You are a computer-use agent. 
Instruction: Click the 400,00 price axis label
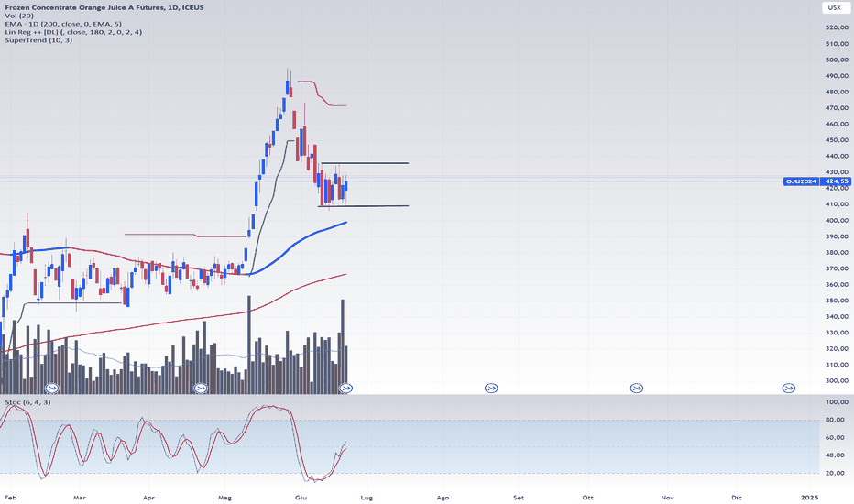coord(837,220)
